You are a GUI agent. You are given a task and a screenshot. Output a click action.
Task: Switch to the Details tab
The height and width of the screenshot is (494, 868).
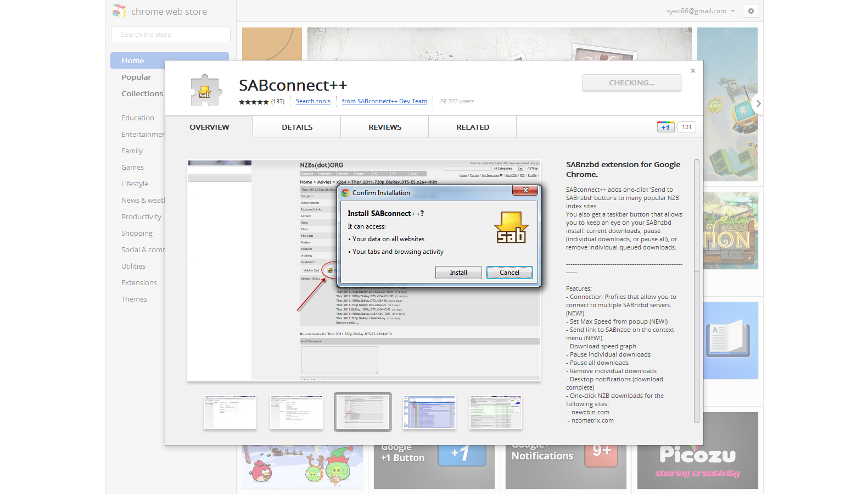click(x=297, y=127)
